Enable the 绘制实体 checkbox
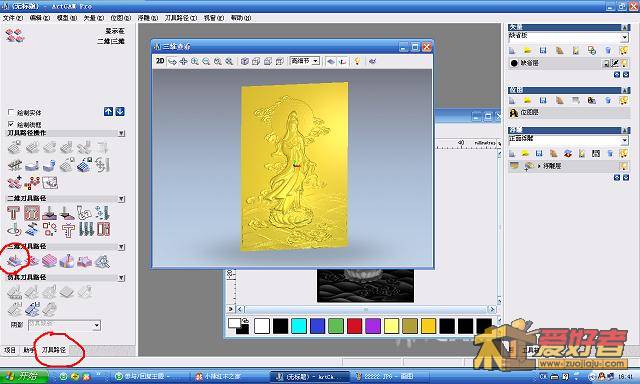The image size is (640, 384). point(11,112)
